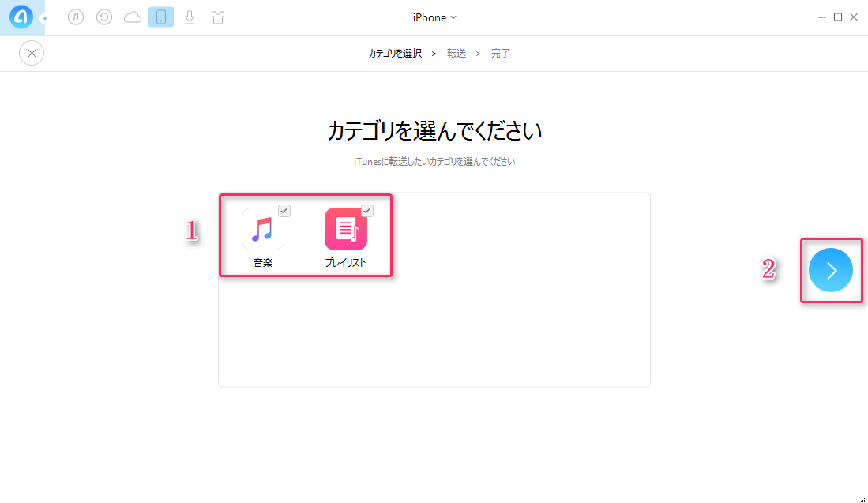Viewport: 868px width, 503px height.
Task: Expand the iPhone device dropdown
Action: click(x=434, y=17)
